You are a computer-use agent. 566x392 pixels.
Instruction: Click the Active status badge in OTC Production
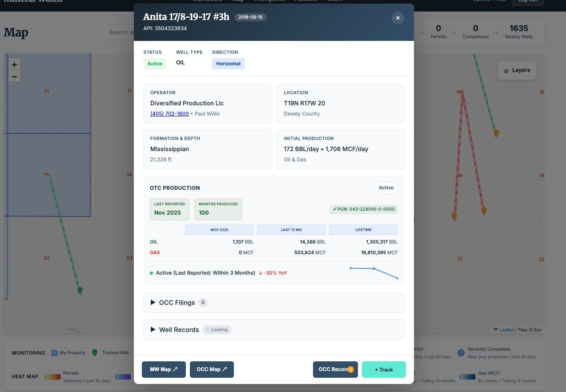pos(385,188)
